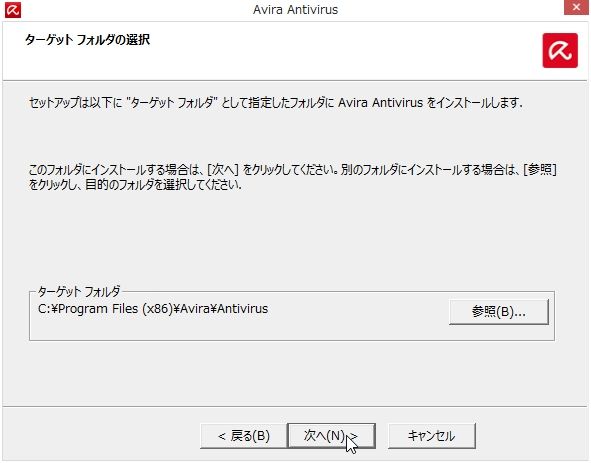Cancel setup with キャンセル button
This screenshot has width=591, height=463.
(432, 436)
